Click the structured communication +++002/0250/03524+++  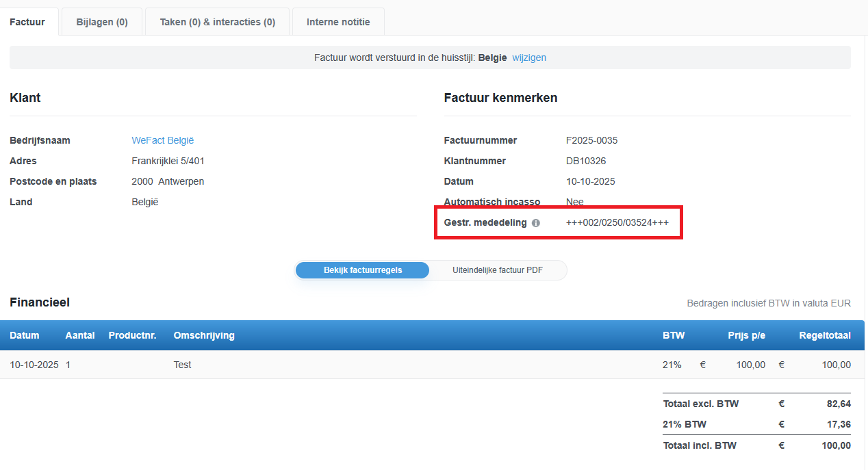(x=617, y=222)
